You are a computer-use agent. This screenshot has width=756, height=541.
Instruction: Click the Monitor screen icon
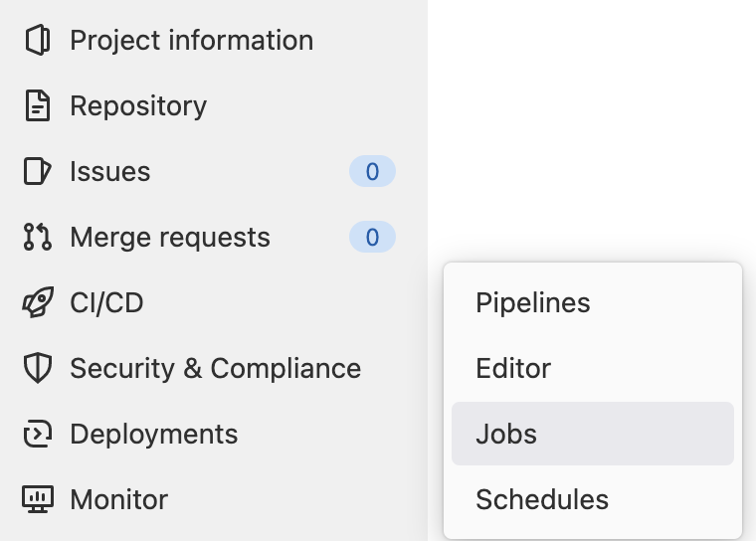point(37,500)
